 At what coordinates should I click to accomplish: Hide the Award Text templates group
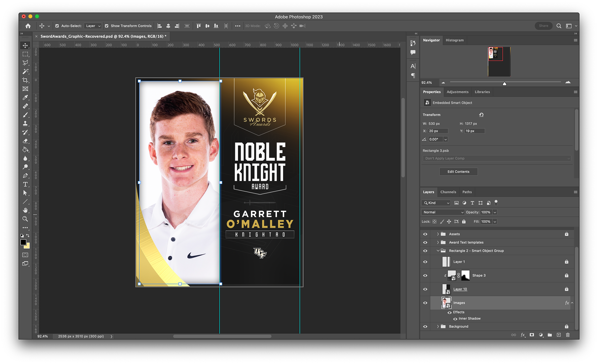425,242
